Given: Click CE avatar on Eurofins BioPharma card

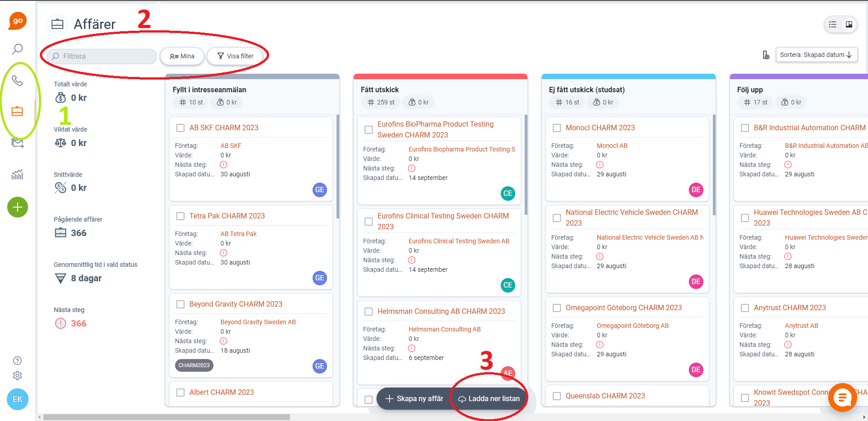Looking at the screenshot, I should 508,193.
